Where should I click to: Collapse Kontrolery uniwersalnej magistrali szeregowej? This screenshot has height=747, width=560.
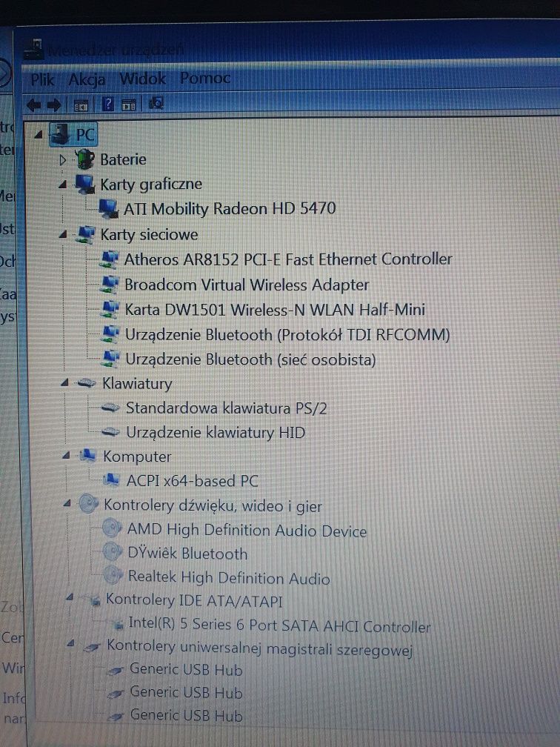click(x=70, y=643)
